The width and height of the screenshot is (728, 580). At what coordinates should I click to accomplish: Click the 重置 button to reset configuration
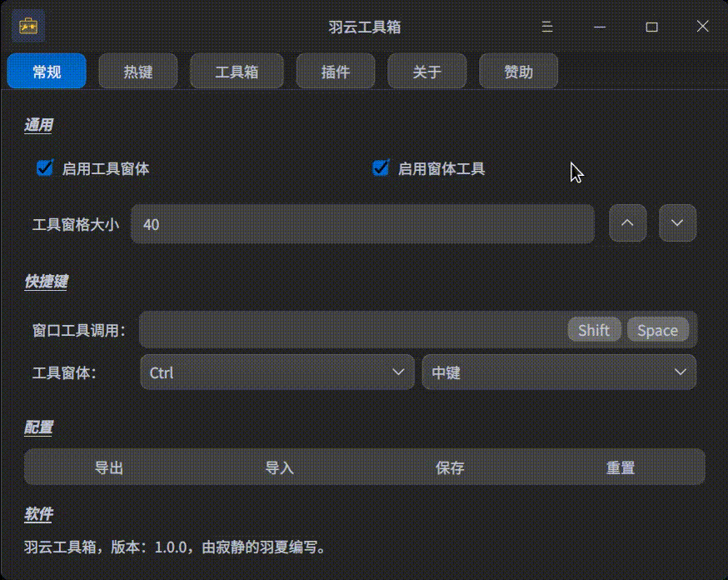pos(621,467)
